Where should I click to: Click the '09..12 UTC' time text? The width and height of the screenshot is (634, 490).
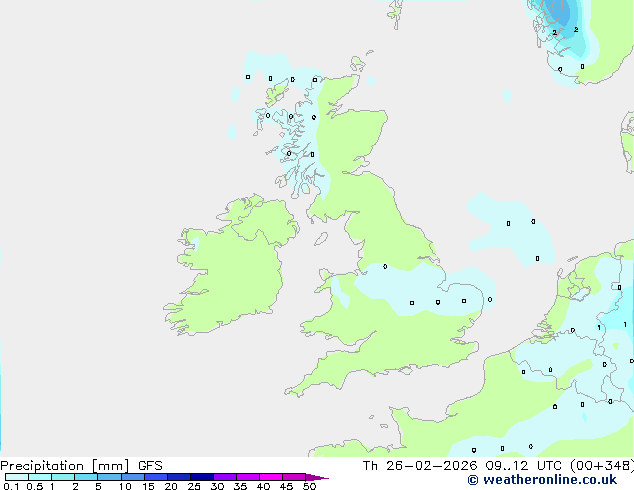click(523, 466)
